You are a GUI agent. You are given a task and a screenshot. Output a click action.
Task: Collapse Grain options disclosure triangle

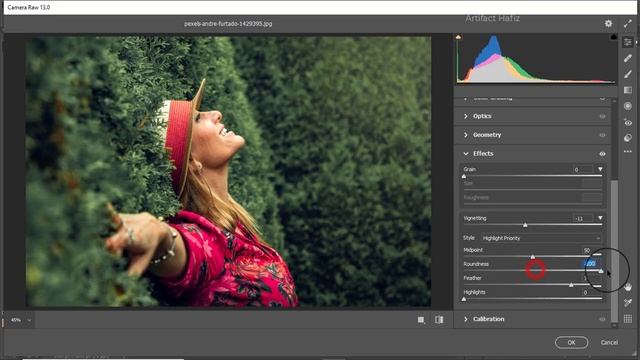[x=600, y=169]
